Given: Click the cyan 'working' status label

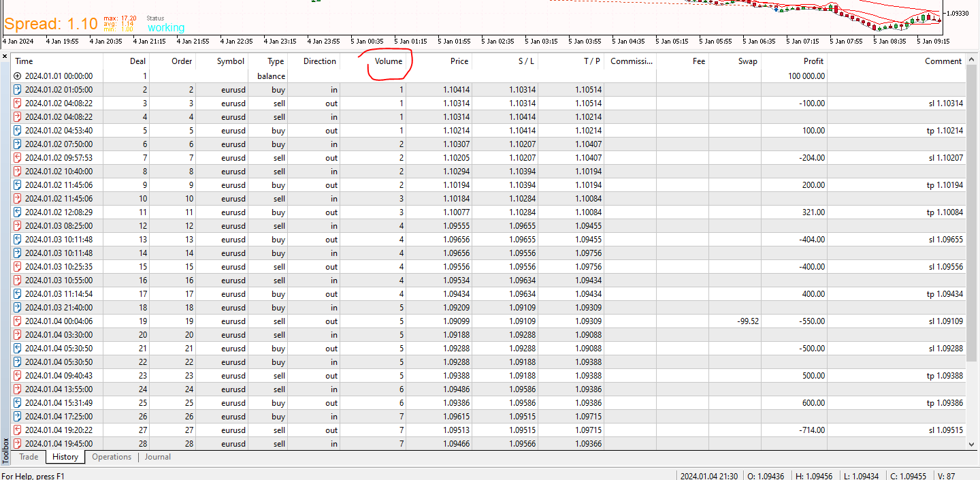Looking at the screenshot, I should point(166,28).
